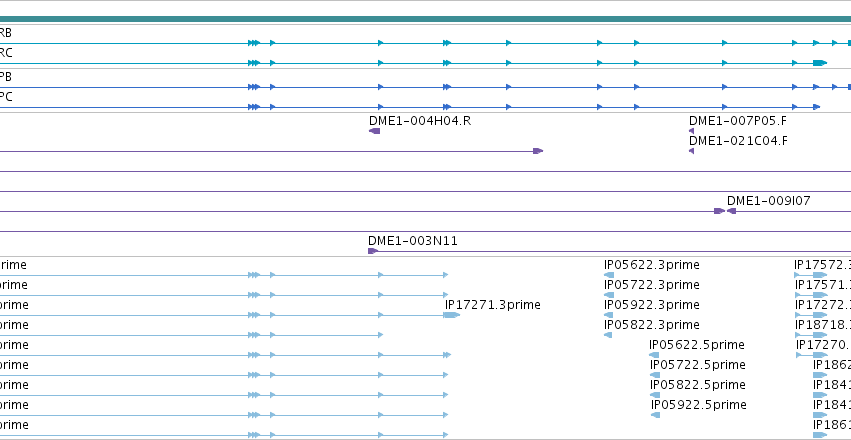Screen dimensions: 851x440
Task: Click the small arrow glyph under IP05722.5prime
Action: point(655,375)
